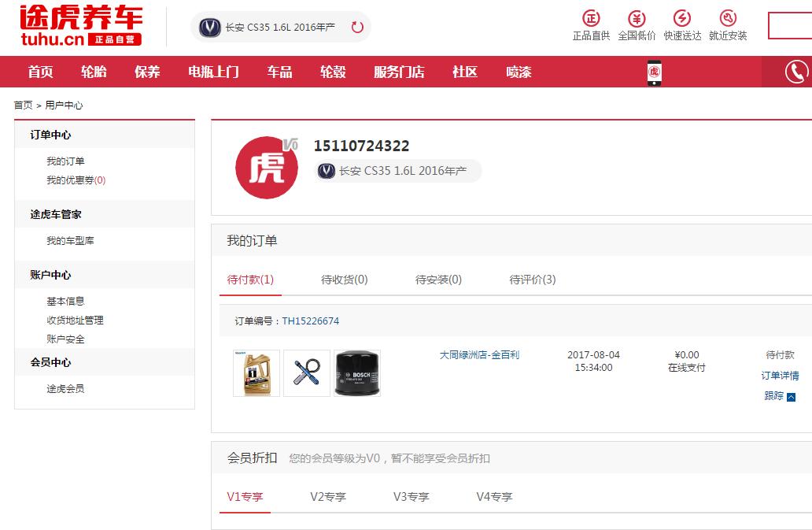Collapse the 跟踪 tracking details arrow

coord(791,396)
